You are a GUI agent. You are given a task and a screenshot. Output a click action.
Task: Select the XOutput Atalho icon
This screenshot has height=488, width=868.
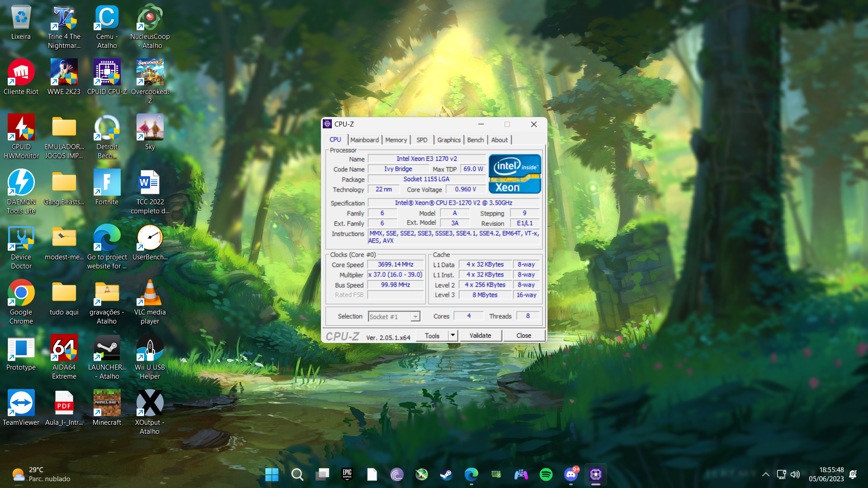click(x=150, y=413)
